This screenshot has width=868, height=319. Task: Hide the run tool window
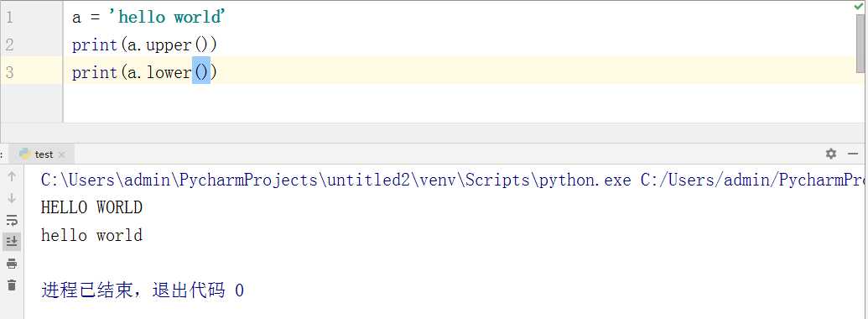[x=853, y=154]
